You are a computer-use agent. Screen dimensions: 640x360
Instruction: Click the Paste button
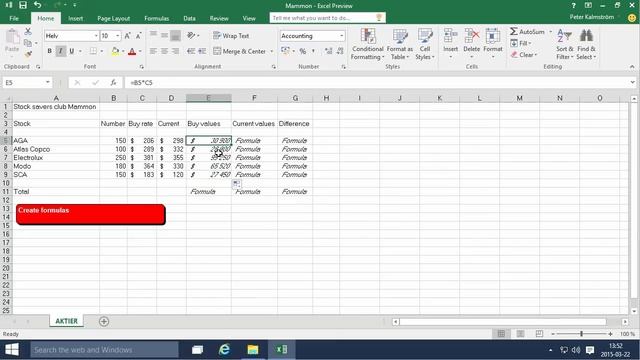[12, 41]
